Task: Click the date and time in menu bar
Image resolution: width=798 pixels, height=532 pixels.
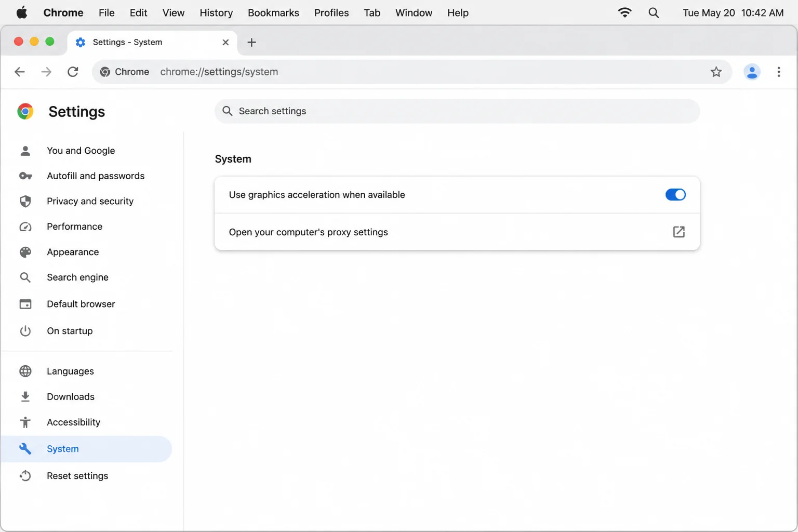Action: point(733,13)
